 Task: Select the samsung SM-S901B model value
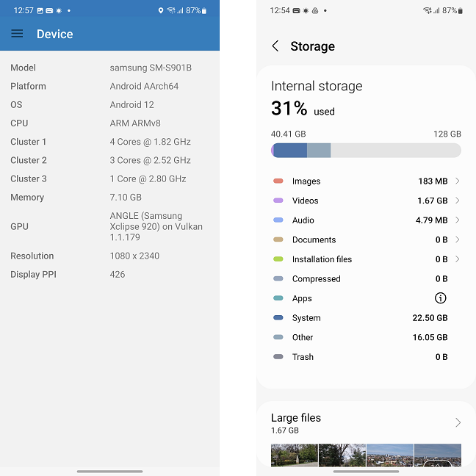click(x=151, y=68)
